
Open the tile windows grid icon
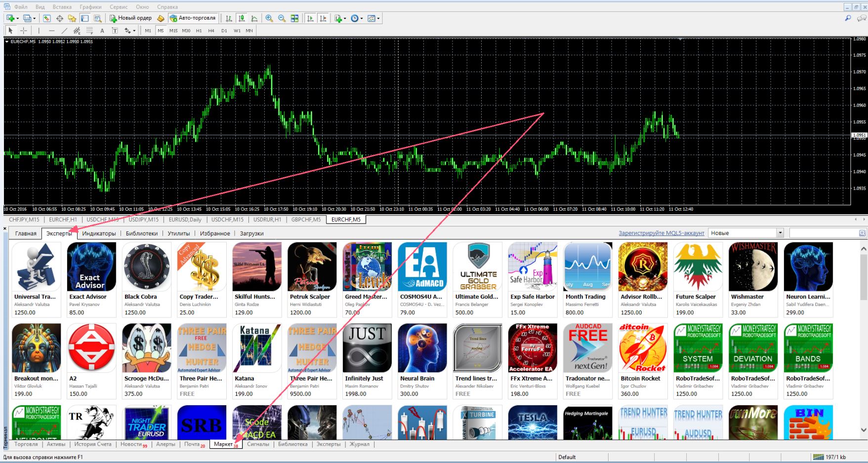tap(294, 18)
